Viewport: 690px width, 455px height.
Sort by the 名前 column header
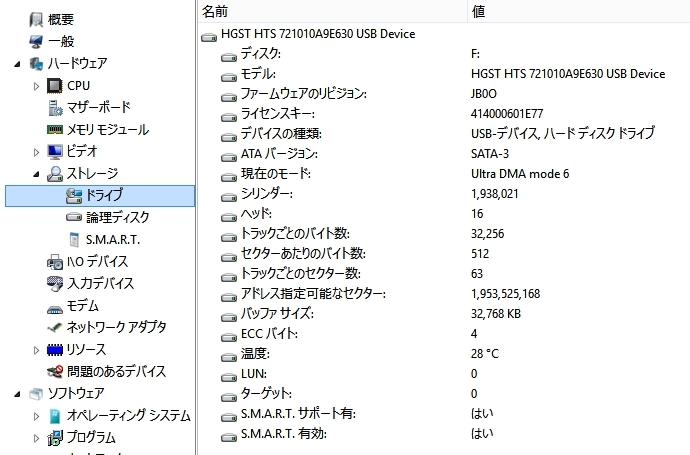pyautogui.click(x=333, y=11)
